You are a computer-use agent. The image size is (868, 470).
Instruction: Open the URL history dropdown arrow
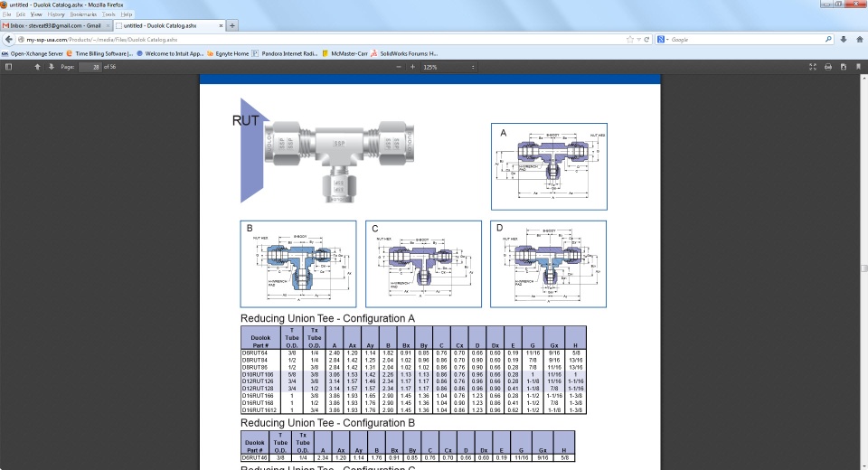coord(638,40)
